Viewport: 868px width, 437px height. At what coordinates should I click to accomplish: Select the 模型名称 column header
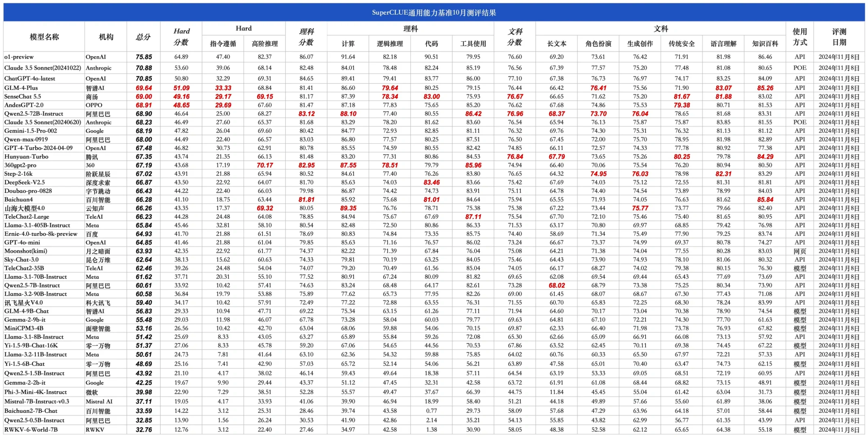click(x=44, y=37)
